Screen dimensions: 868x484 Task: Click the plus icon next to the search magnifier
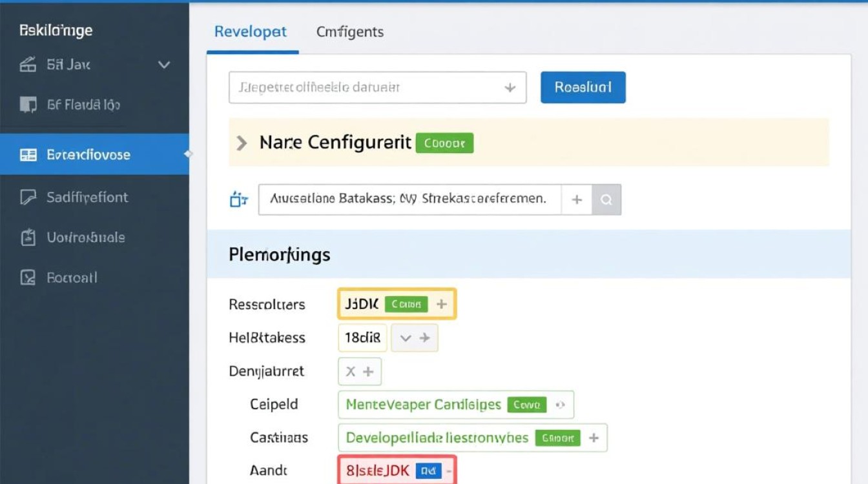point(577,200)
